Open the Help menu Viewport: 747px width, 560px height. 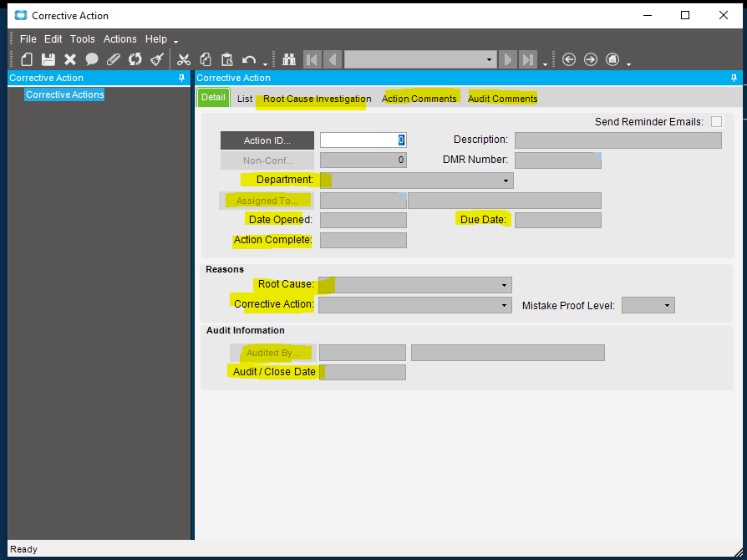pos(156,39)
